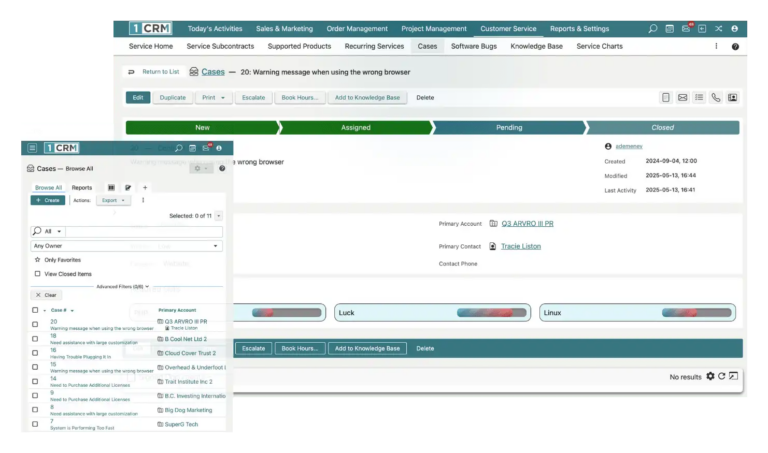Viewport: 768px width, 453px height.
Task: Open gear dropdown beside Cases Browse All
Action: click(x=200, y=168)
